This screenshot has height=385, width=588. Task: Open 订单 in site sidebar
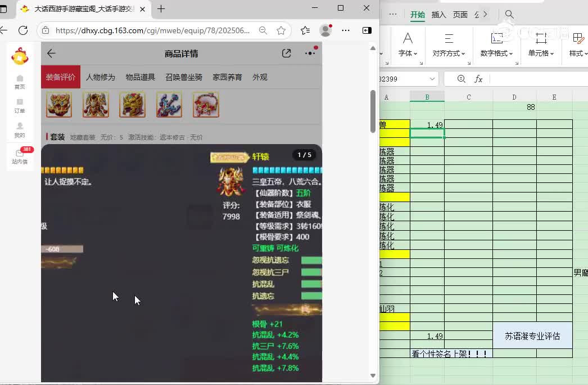[x=20, y=106]
